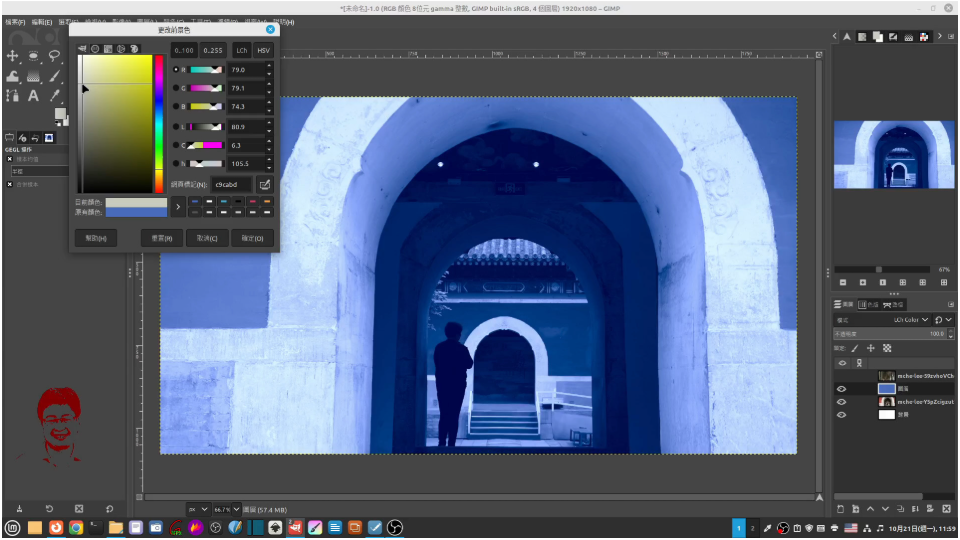Toggle visibility of miche-lee-Y5pZcigzut layer

841,402
